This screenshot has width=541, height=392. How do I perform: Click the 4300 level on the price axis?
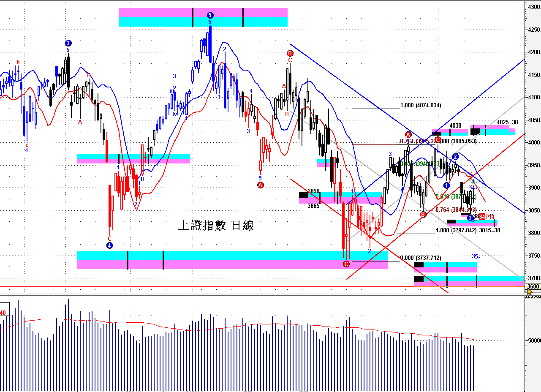[x=533, y=7]
